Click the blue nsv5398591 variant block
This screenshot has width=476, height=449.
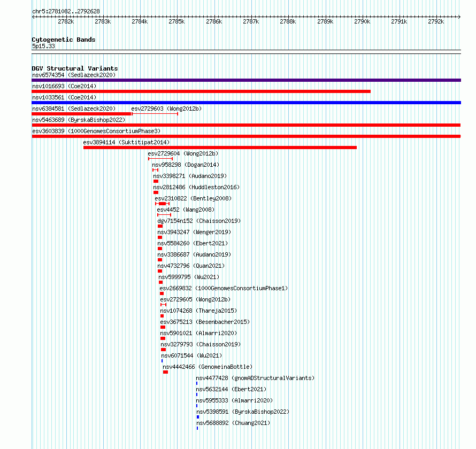(198, 417)
